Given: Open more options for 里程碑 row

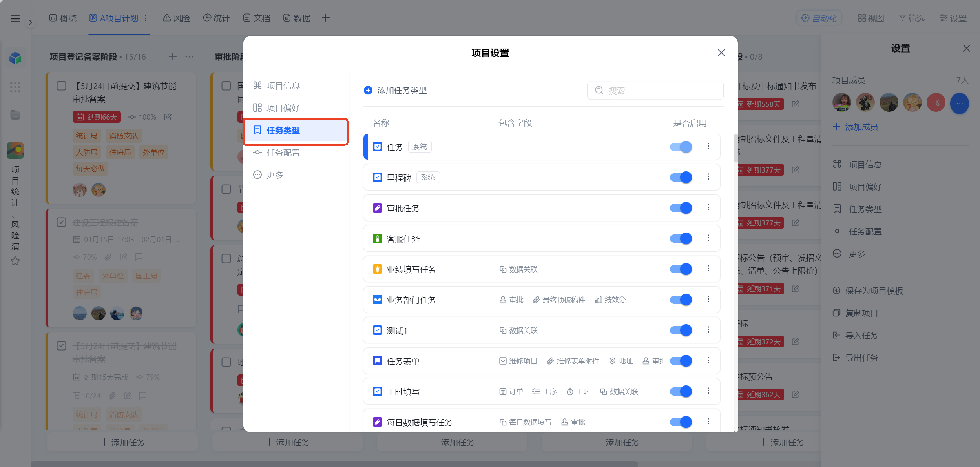Looking at the screenshot, I should 708,177.
